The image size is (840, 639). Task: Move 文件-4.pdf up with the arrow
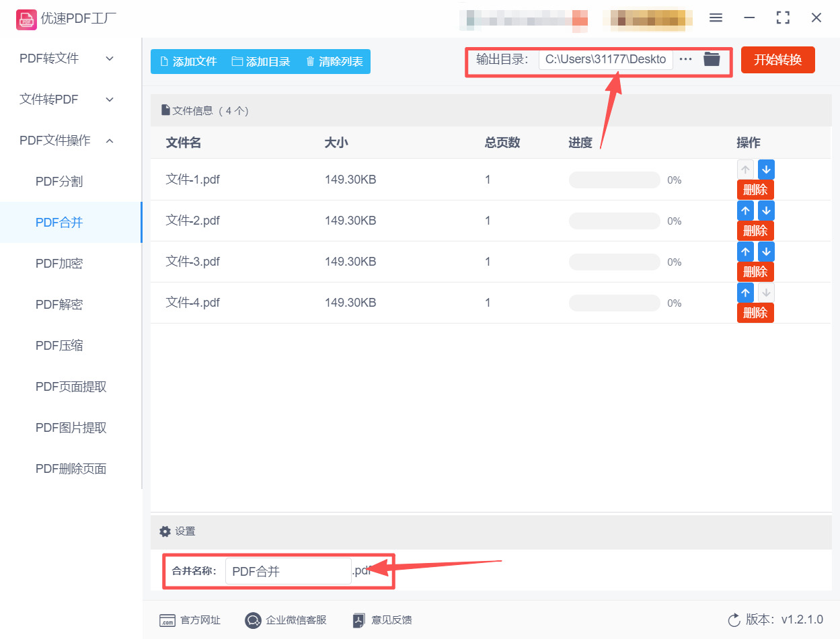(745, 293)
